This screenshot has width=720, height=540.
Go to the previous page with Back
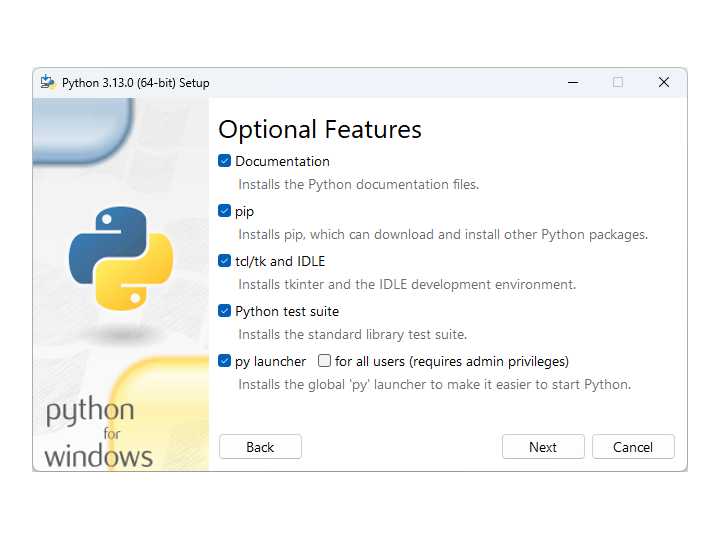[x=260, y=447]
